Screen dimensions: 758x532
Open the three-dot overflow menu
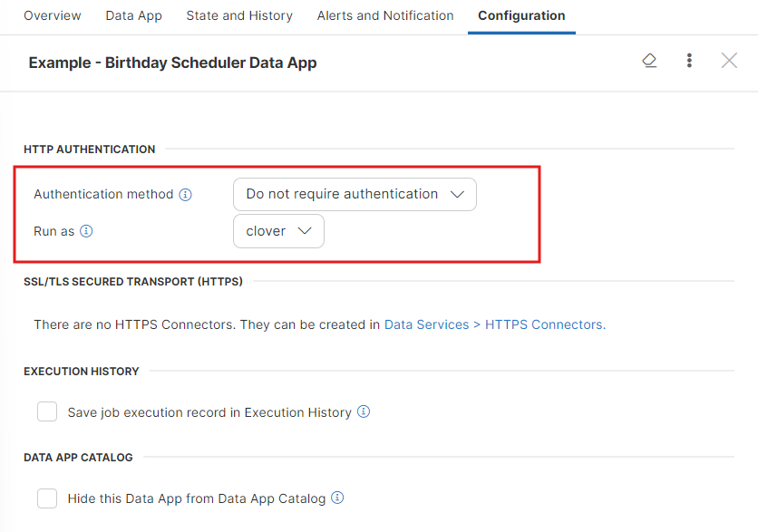click(689, 60)
